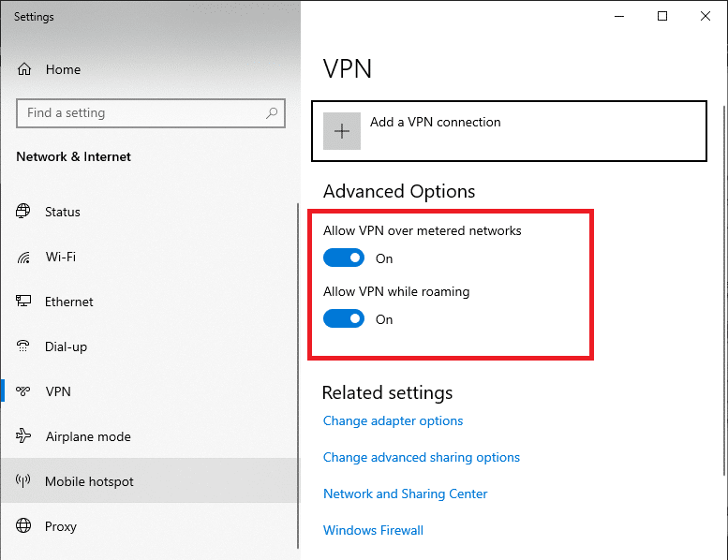Close the Settings window

click(x=706, y=16)
